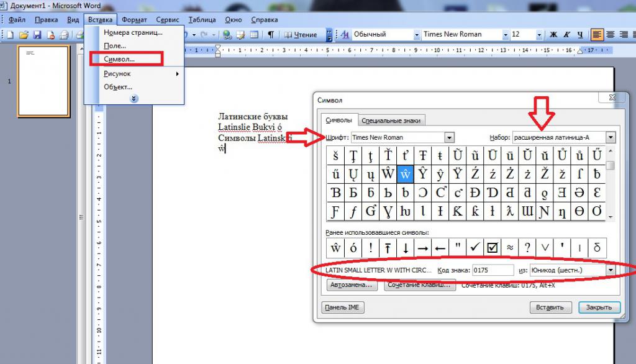
Task: Pick the left arrow ← recent symbol
Action: pyautogui.click(x=440, y=248)
